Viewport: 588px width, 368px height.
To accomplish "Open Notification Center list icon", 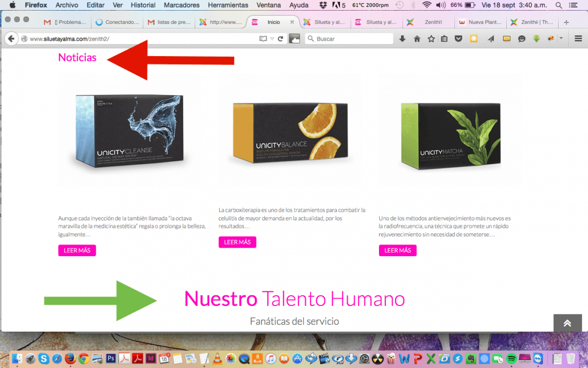I will point(573,5).
